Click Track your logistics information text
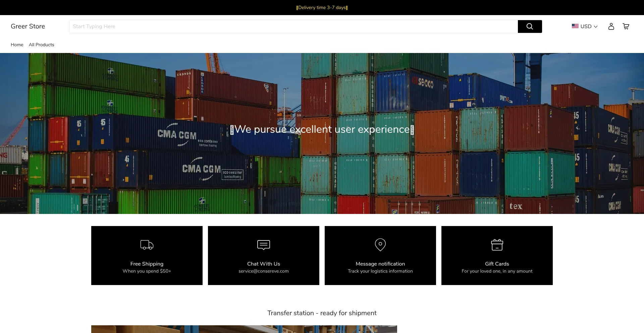644x333 pixels. (x=380, y=271)
